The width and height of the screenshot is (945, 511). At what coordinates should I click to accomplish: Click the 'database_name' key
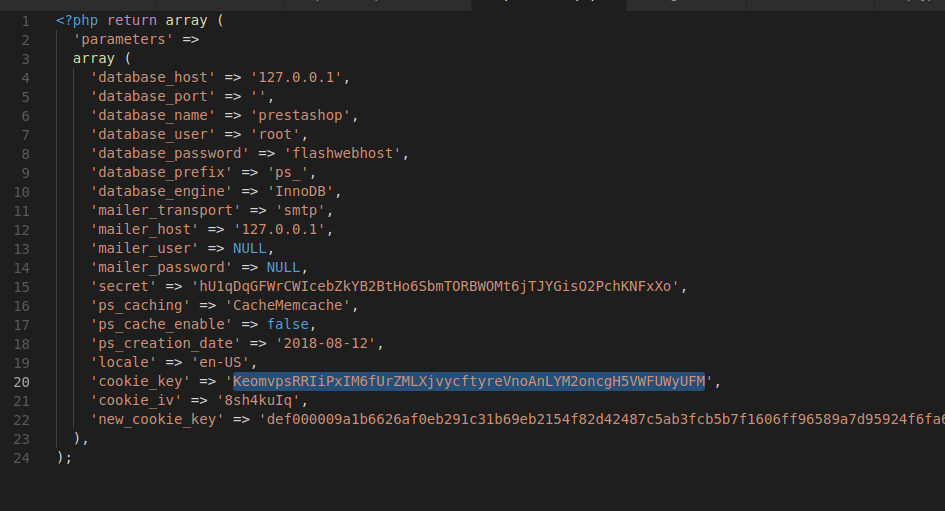(153, 115)
